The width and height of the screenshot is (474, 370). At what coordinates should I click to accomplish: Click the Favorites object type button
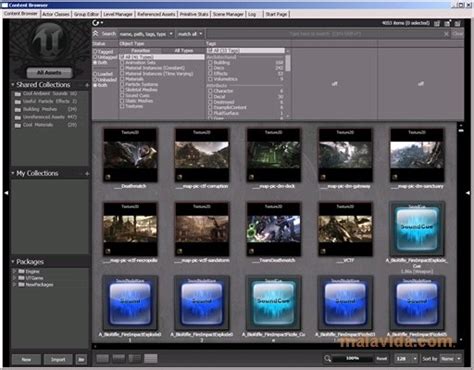[x=140, y=51]
